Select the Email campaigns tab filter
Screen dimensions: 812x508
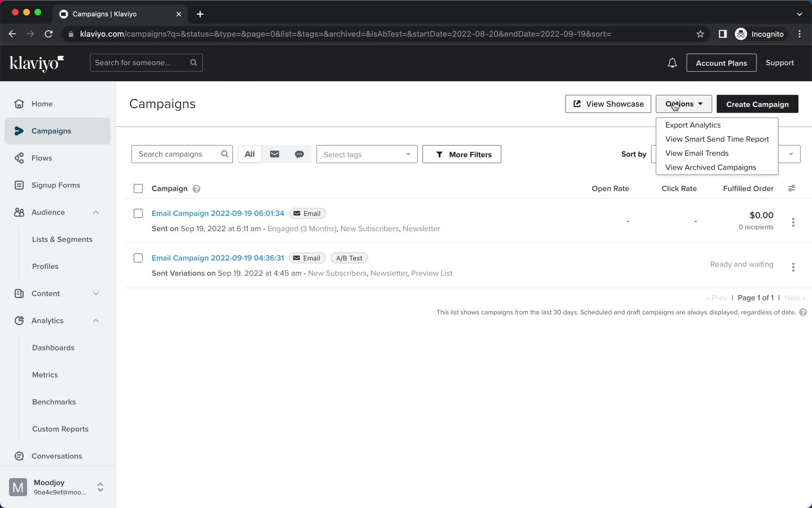(x=274, y=154)
